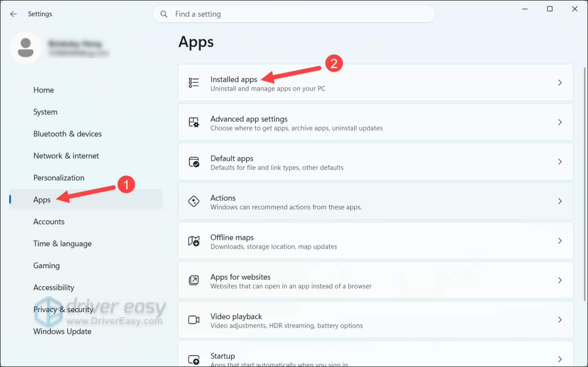Click 'Websites that can open in an app' text
This screenshot has height=367, width=588.
(291, 286)
